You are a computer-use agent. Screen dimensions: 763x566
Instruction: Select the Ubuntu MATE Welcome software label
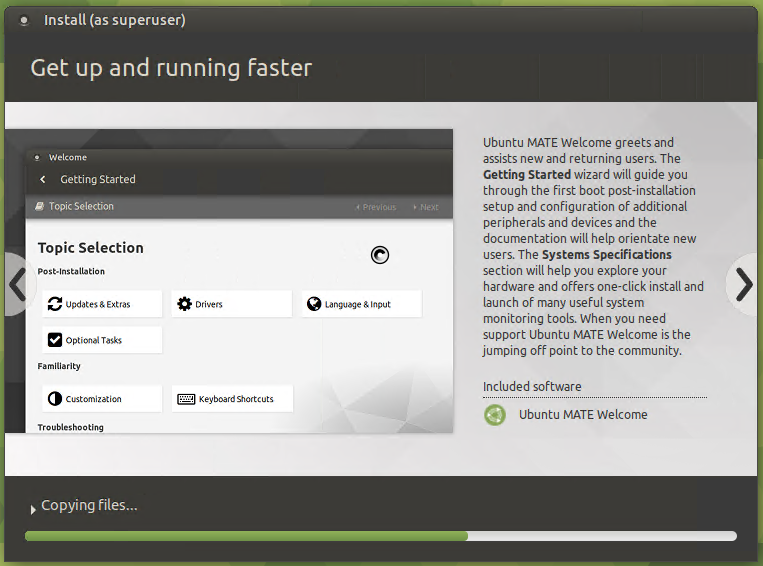tap(583, 415)
